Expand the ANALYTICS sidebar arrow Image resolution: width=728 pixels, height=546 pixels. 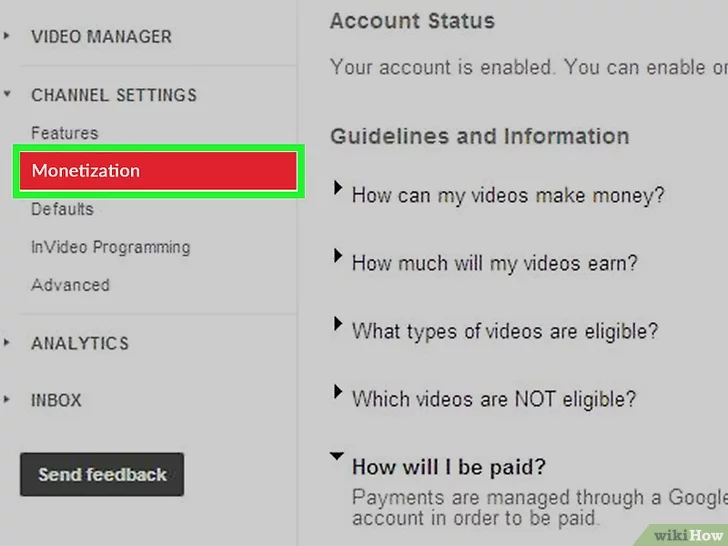point(8,343)
